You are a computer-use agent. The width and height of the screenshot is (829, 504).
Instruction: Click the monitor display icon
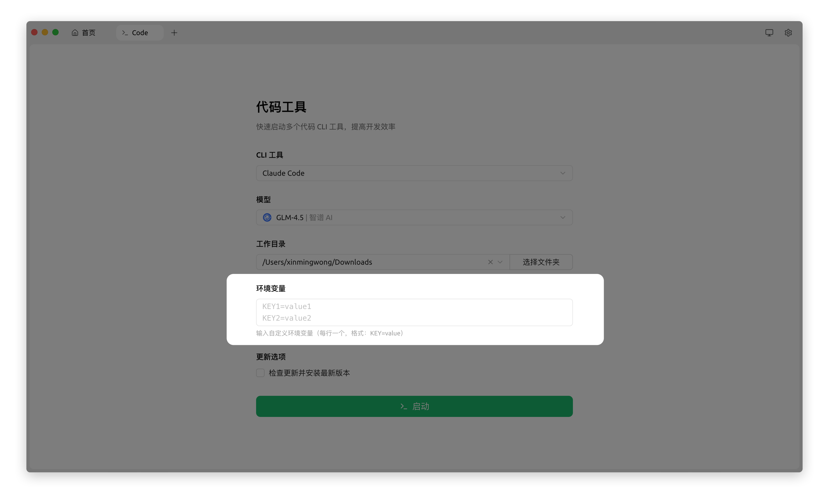(x=769, y=33)
